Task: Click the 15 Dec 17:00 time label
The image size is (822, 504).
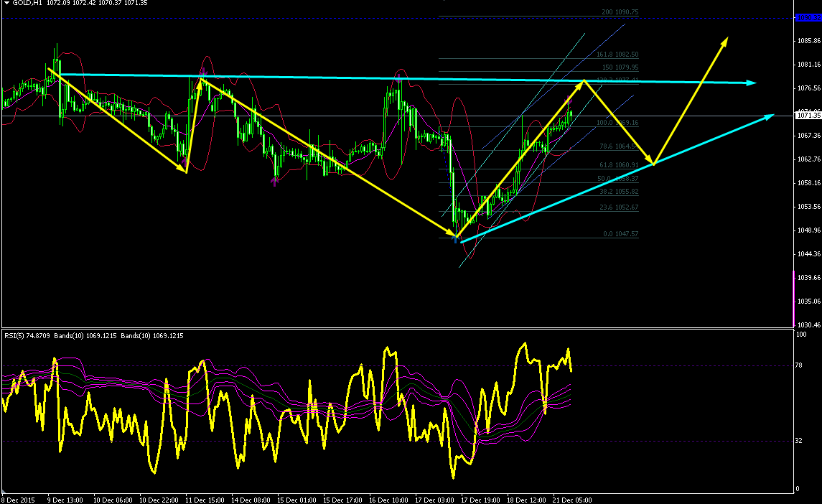Action: 343,500
